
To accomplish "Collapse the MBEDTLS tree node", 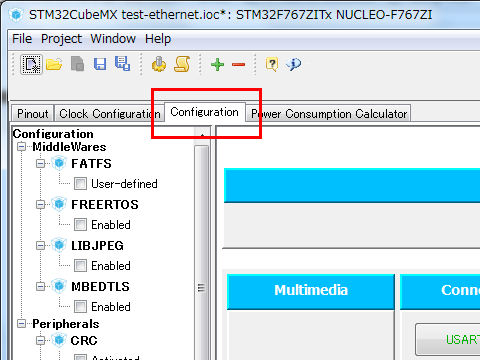I will (x=40, y=286).
